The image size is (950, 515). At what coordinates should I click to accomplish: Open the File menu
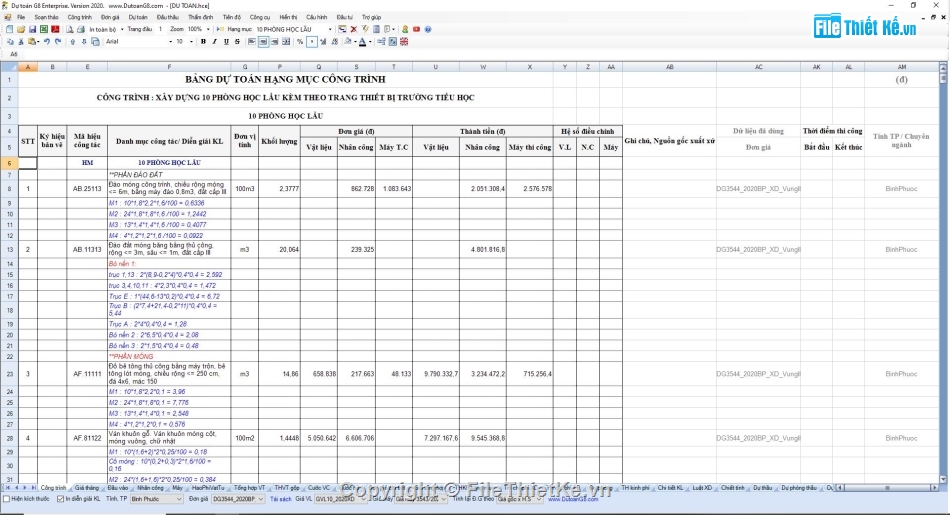pyautogui.click(x=21, y=18)
